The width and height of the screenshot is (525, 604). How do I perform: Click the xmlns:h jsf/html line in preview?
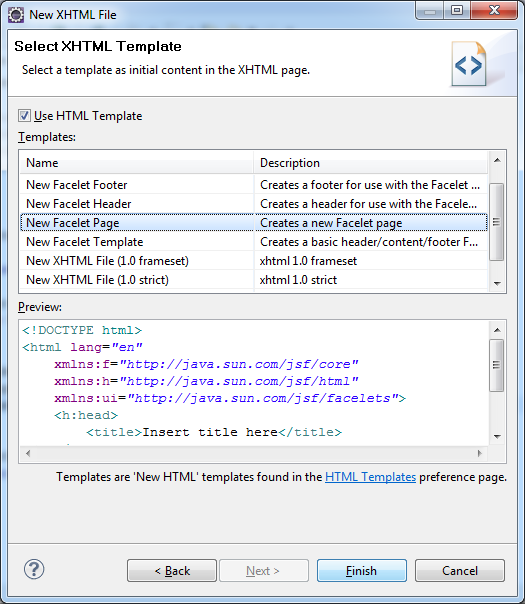pyautogui.click(x=206, y=381)
